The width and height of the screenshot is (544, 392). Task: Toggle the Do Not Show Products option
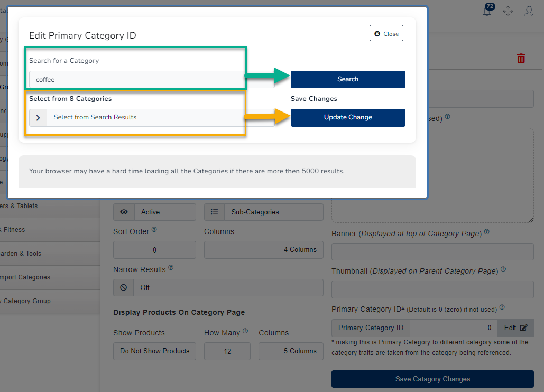click(154, 351)
